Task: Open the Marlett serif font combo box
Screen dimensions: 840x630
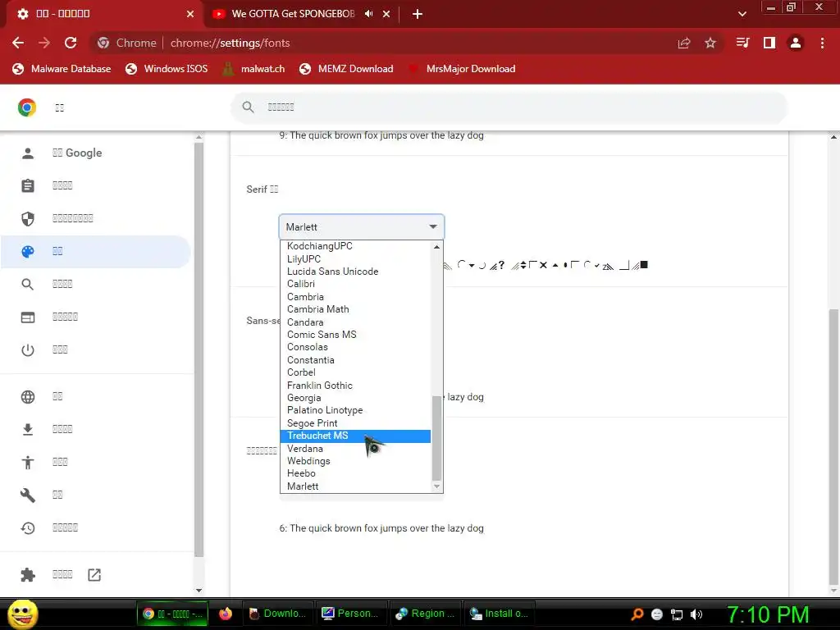Action: click(x=362, y=227)
